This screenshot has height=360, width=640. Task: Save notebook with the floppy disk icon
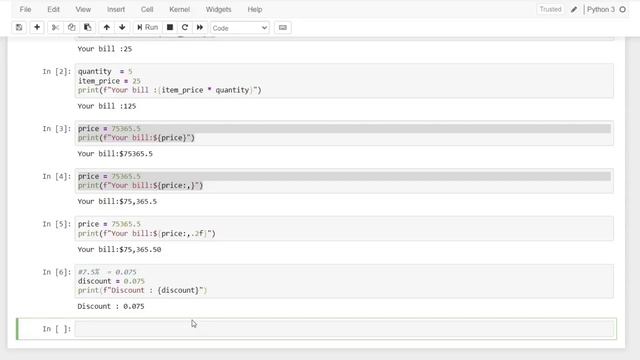point(19,27)
